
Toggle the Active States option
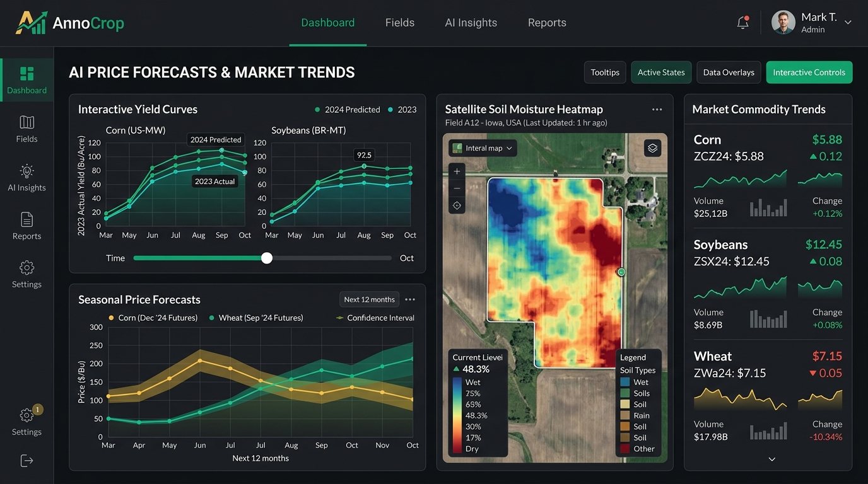click(661, 72)
